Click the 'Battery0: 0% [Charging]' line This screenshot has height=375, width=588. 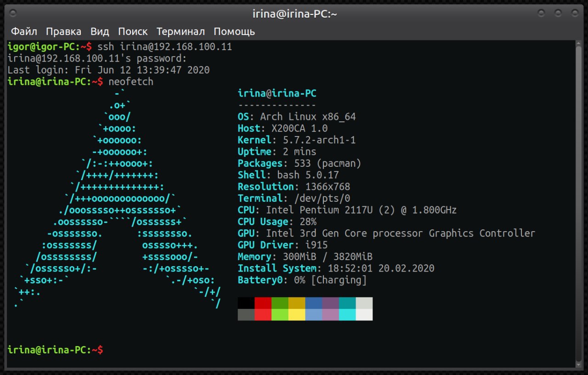302,280
